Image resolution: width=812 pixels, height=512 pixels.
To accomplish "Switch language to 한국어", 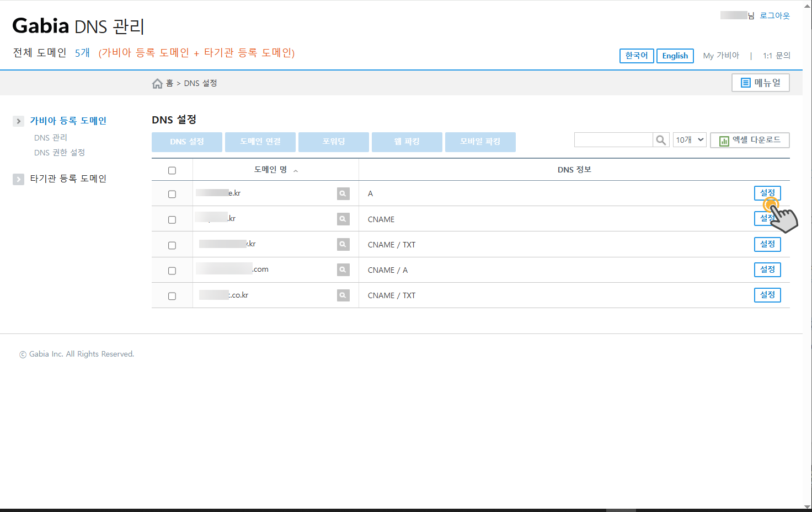I will [637, 56].
